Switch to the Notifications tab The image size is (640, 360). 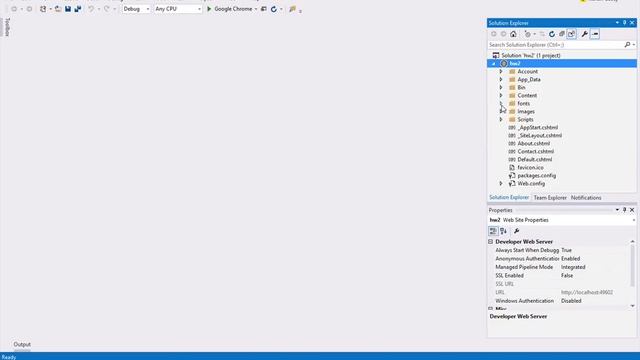586,198
